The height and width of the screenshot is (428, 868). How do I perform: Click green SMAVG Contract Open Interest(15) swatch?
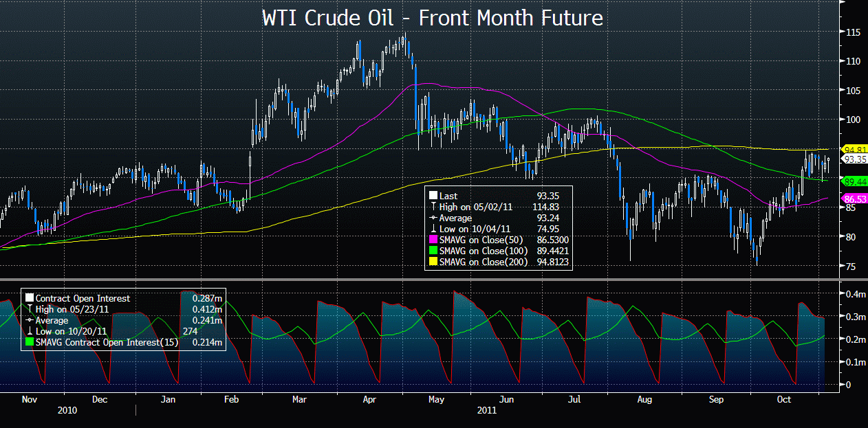click(x=30, y=342)
